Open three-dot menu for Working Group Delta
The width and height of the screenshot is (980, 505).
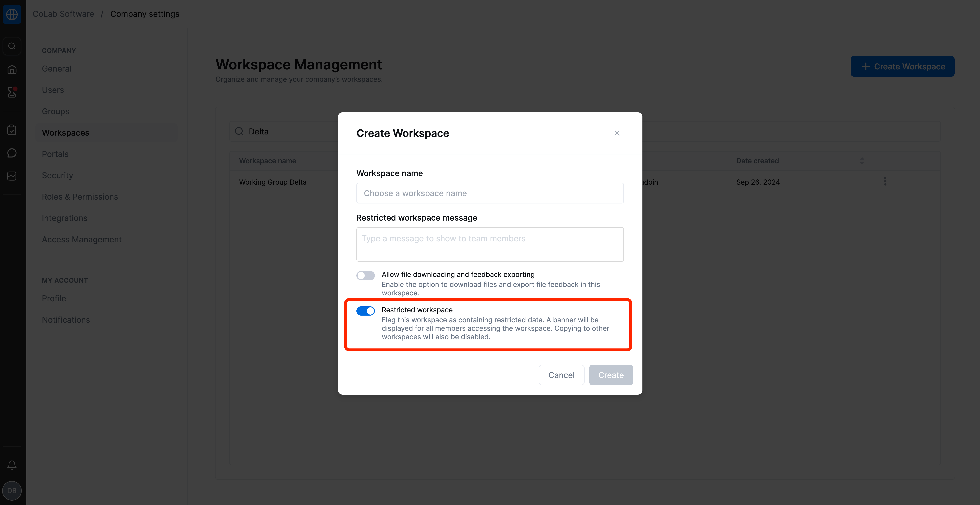885,181
